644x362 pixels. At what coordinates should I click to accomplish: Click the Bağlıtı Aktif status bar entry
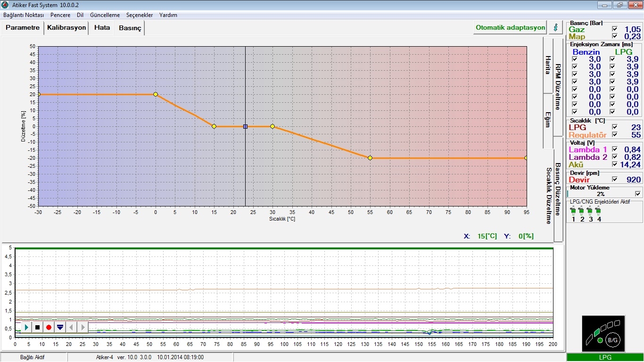[32, 357]
